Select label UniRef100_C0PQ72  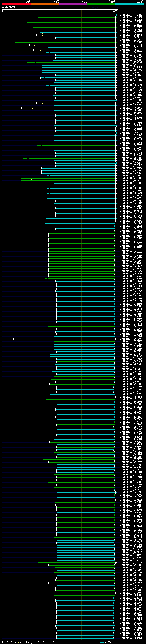pyautogui.click(x=131, y=32)
